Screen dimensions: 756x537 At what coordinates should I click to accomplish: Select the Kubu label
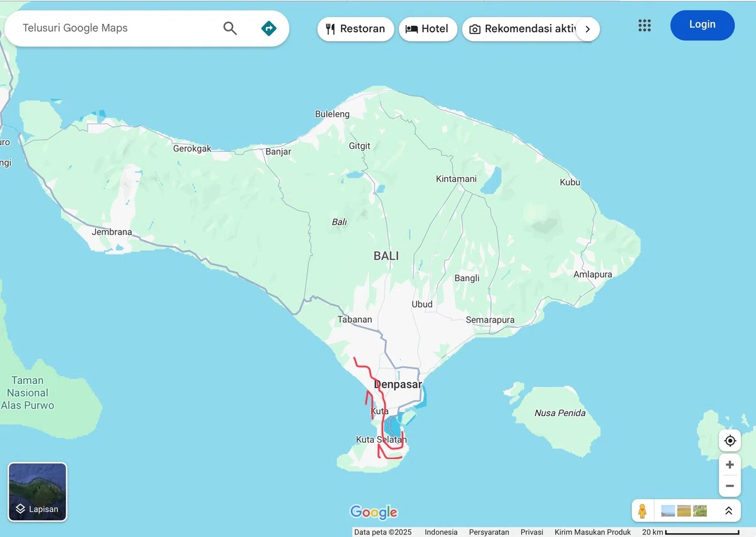point(570,183)
